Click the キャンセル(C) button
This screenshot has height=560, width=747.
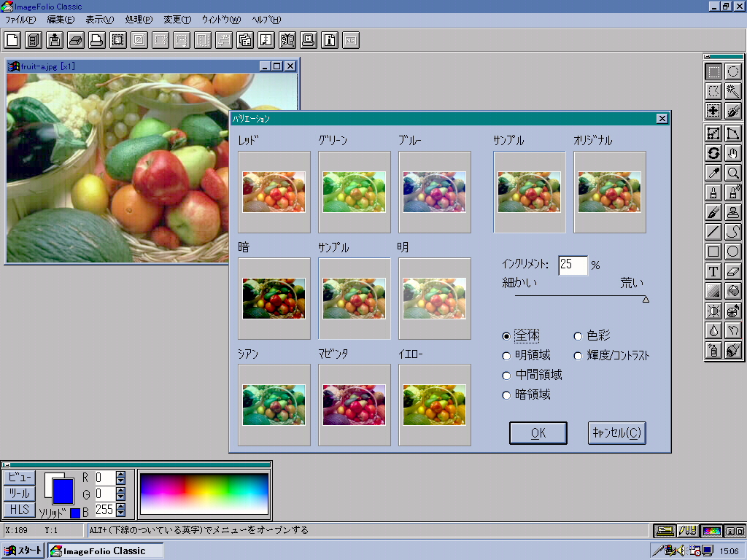point(617,432)
